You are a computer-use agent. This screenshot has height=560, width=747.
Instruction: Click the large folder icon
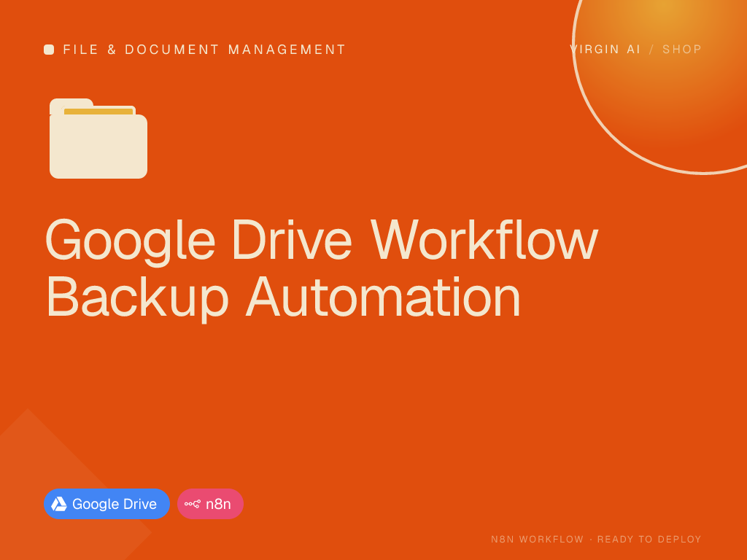pos(98,139)
